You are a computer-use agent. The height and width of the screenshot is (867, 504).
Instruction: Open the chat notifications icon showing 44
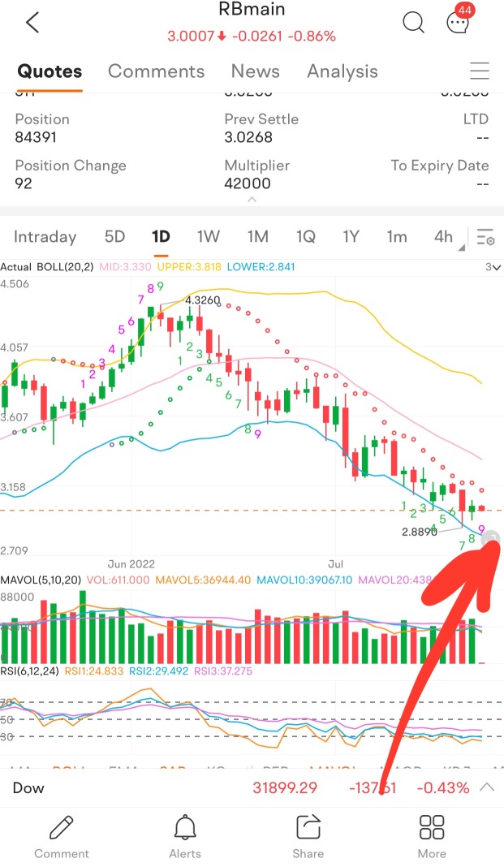[459, 23]
